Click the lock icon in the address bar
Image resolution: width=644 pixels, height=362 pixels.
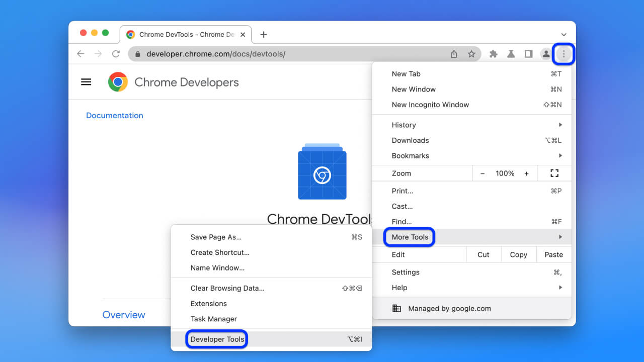coord(138,54)
